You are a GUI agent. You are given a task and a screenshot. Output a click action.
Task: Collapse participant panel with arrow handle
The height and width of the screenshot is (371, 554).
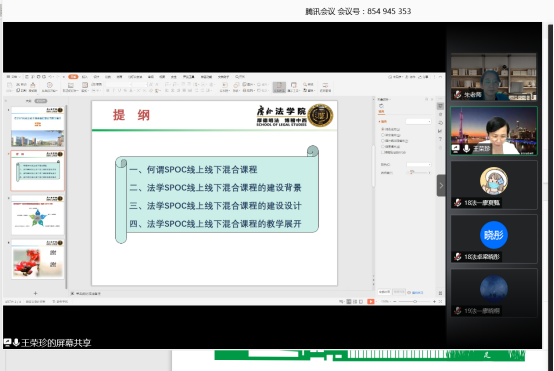click(x=441, y=185)
